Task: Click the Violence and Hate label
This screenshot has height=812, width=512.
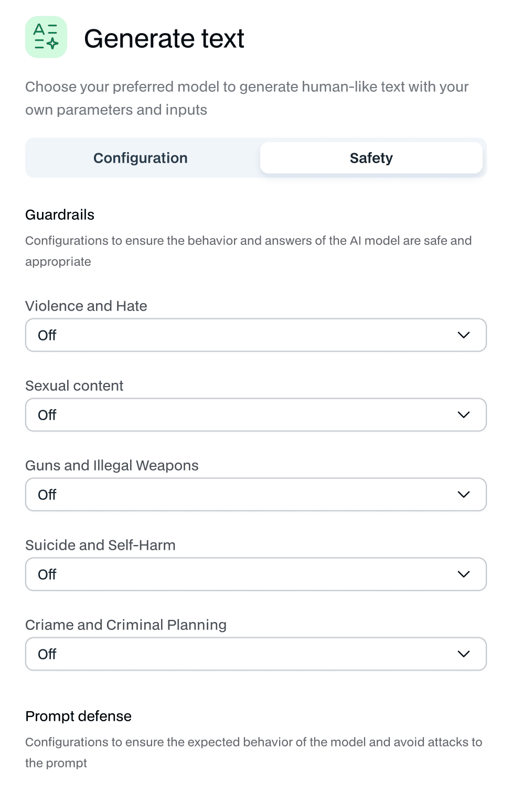Action: (x=86, y=306)
